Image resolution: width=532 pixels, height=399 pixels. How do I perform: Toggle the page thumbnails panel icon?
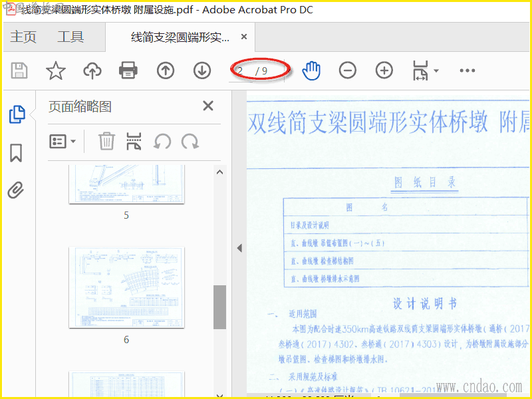17,114
